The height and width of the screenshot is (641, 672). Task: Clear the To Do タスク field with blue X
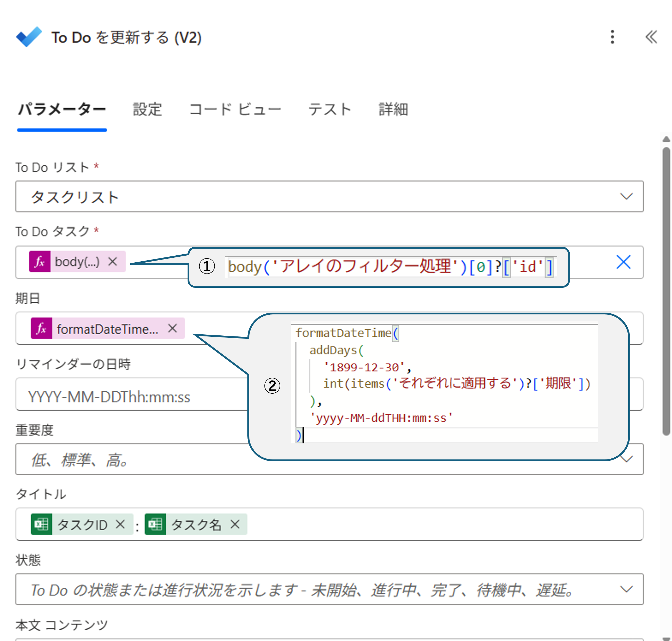[624, 262]
